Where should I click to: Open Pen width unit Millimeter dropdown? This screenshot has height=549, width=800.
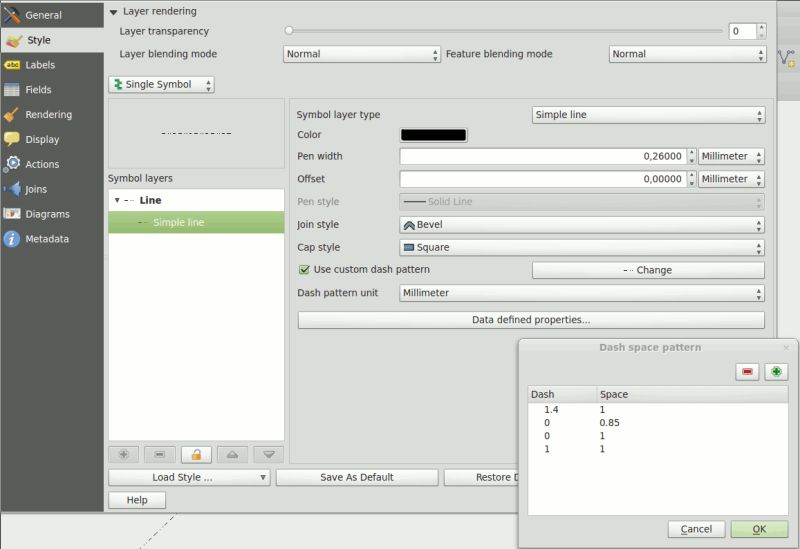coord(731,156)
